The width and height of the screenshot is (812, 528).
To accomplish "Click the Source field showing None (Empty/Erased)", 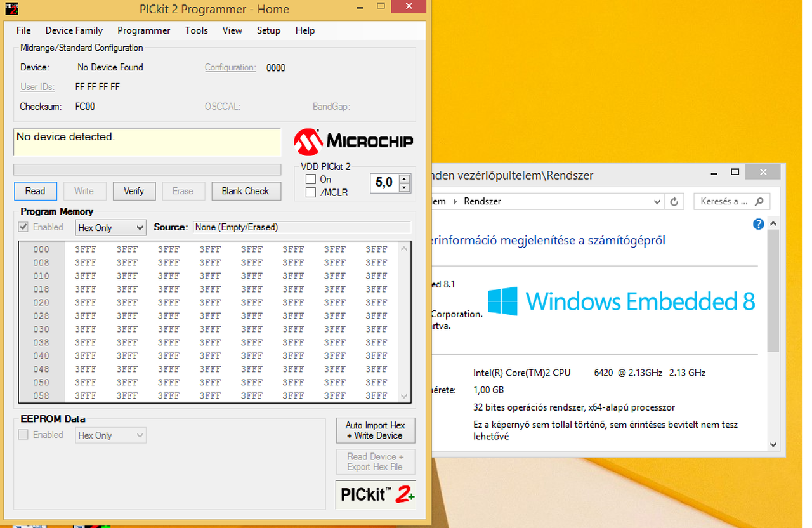I will click(x=302, y=227).
